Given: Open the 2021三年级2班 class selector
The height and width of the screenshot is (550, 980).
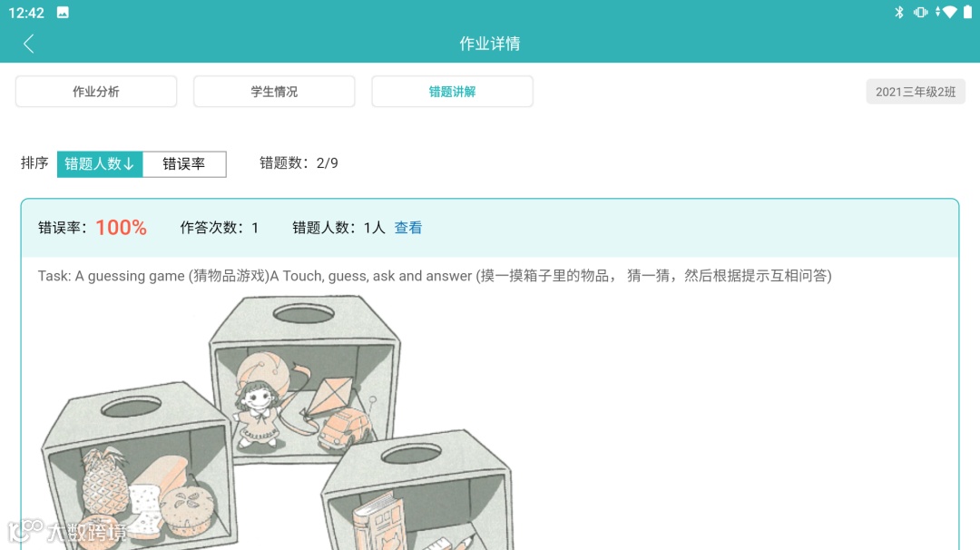Looking at the screenshot, I should (x=916, y=92).
